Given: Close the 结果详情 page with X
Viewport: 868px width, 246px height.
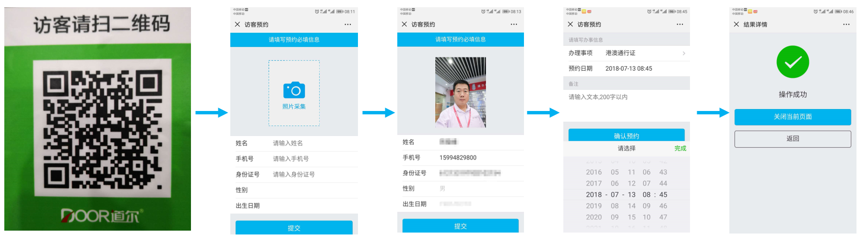Looking at the screenshot, I should click(x=737, y=24).
